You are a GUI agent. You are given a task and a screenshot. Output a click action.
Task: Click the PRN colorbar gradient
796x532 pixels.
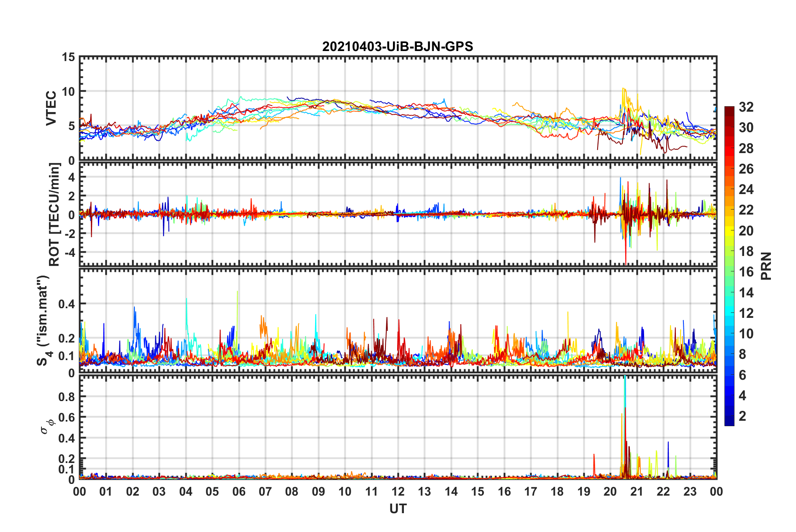click(729, 266)
